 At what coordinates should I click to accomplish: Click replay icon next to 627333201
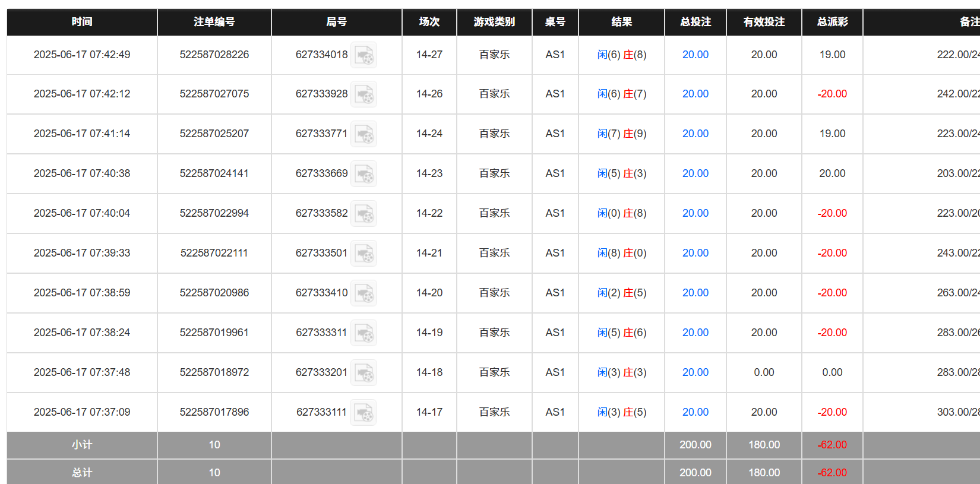tap(363, 373)
